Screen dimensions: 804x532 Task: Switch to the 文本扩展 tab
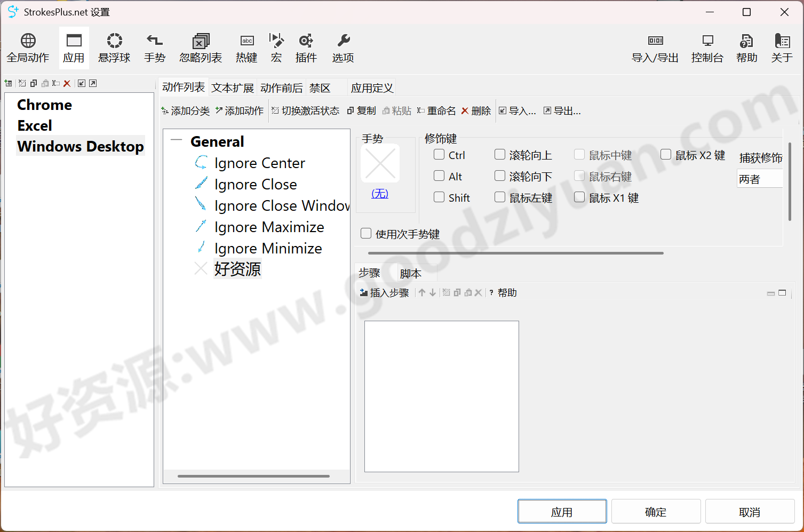[232, 87]
